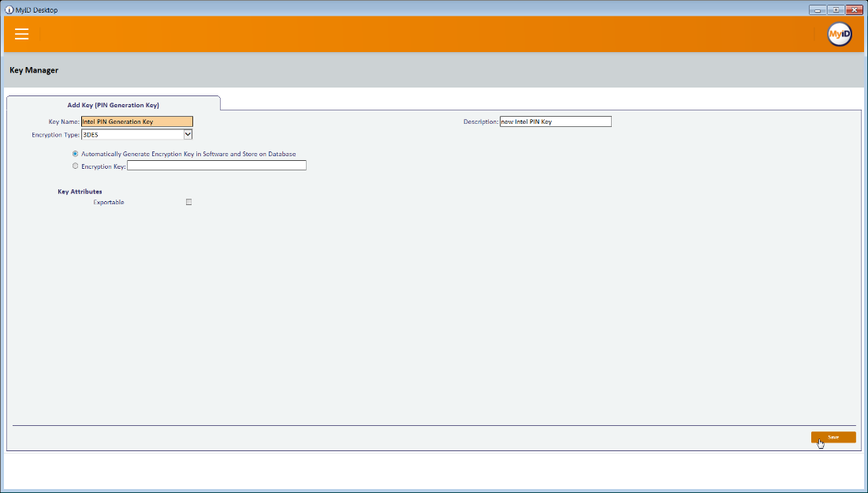Save the new PIN generation key
868x493 pixels.
tap(833, 438)
